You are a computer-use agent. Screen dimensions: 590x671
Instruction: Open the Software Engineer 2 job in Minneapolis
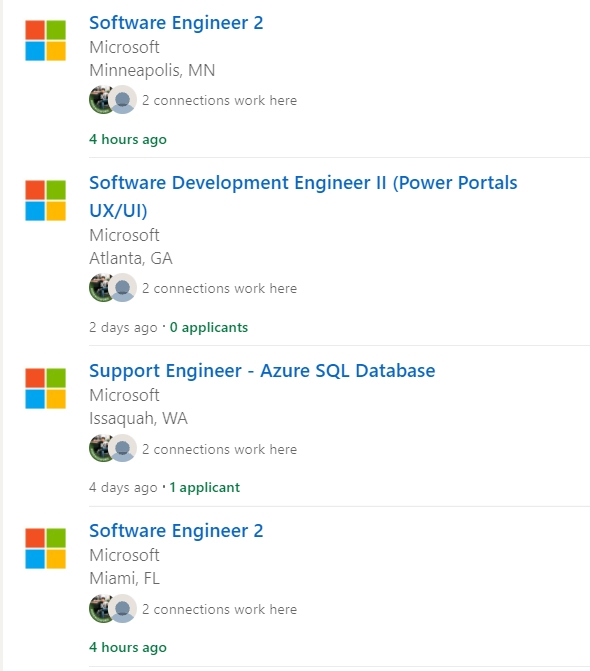176,23
